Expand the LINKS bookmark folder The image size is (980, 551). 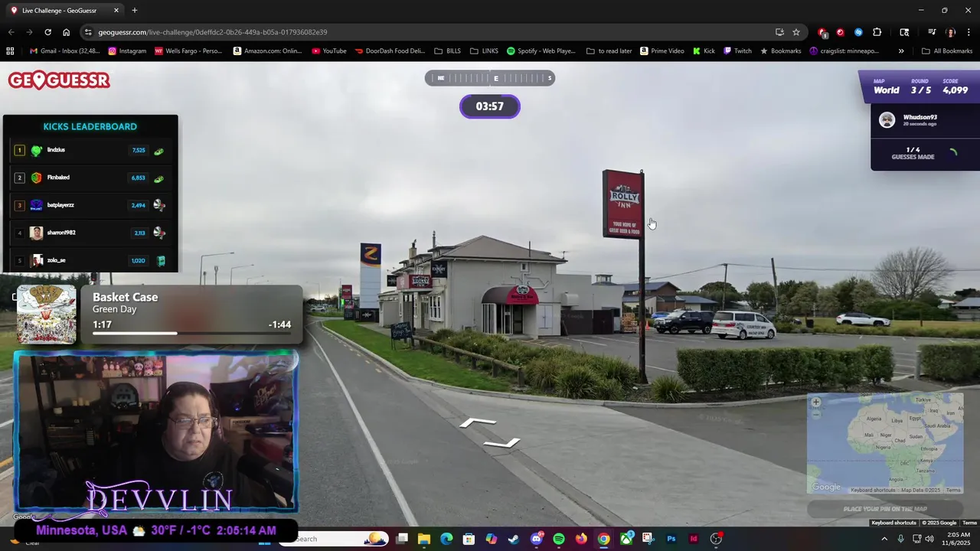point(484,51)
